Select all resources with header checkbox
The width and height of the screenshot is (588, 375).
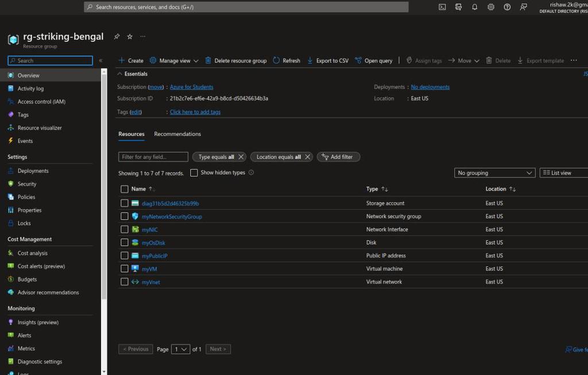point(125,189)
